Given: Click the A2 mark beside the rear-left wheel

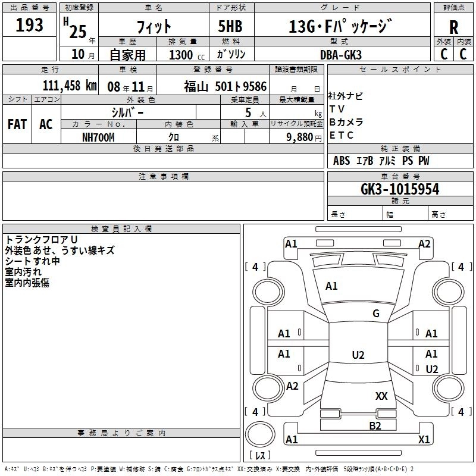Looking at the screenshot, I should 292,386.
